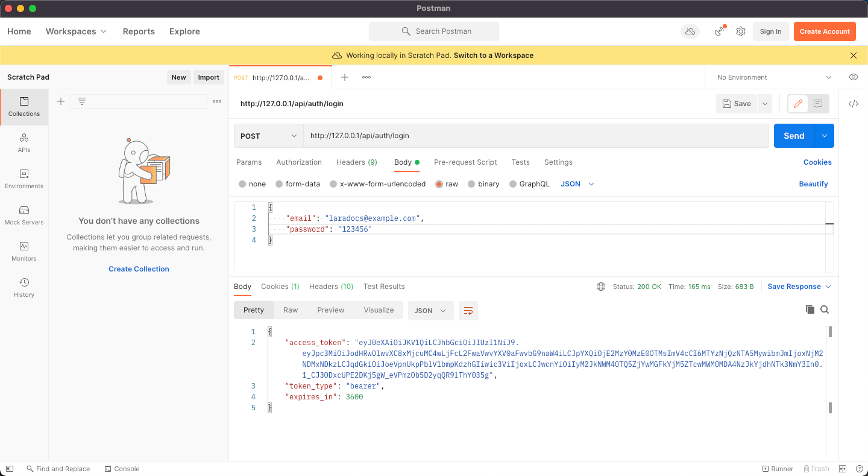Image resolution: width=868 pixels, height=476 pixels.
Task: Click the blue Send button
Action: click(x=794, y=136)
